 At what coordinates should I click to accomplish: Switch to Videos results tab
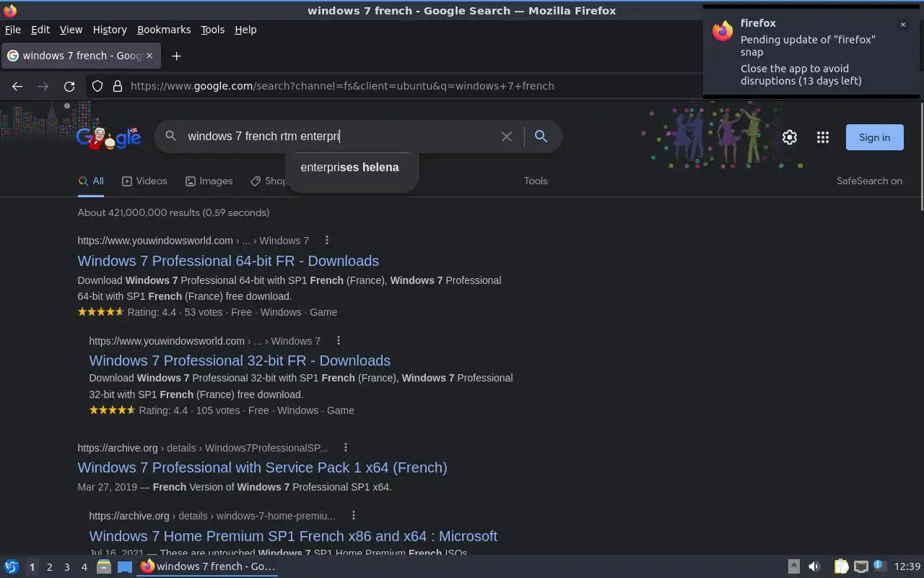[144, 181]
